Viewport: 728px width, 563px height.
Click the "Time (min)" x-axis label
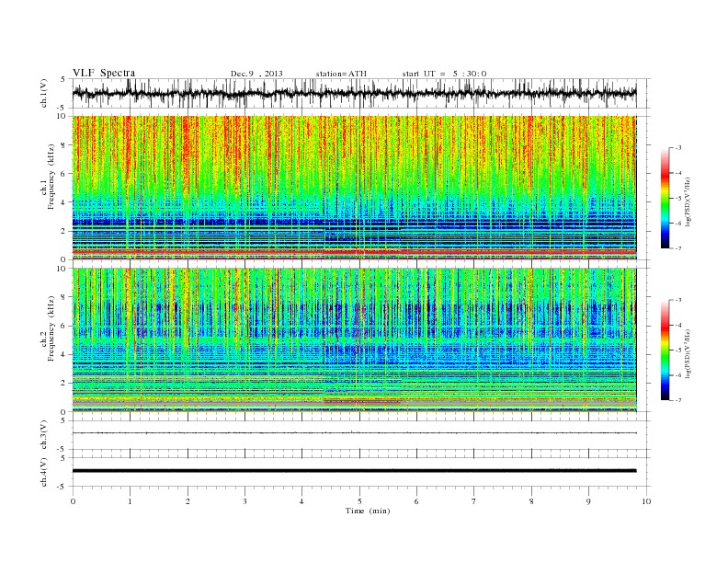point(368,511)
